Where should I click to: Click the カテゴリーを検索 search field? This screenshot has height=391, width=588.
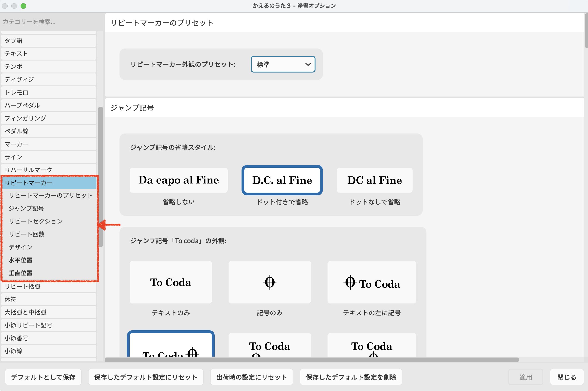[50, 22]
